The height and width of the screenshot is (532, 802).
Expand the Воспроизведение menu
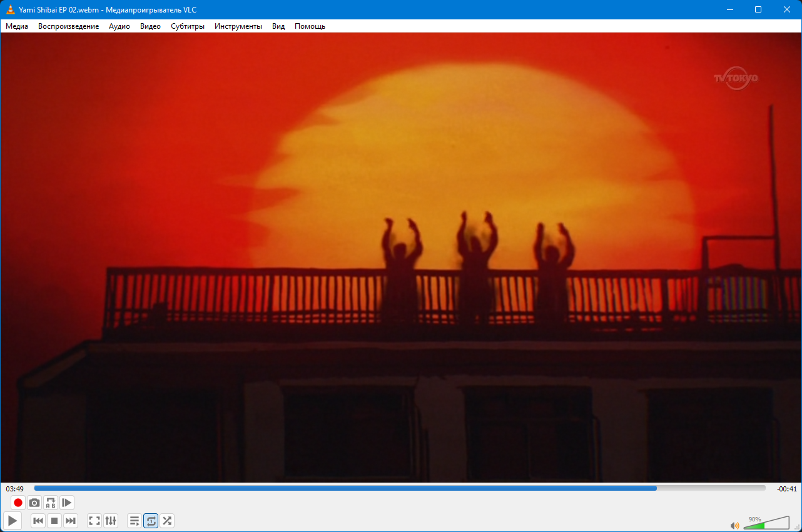pos(68,26)
